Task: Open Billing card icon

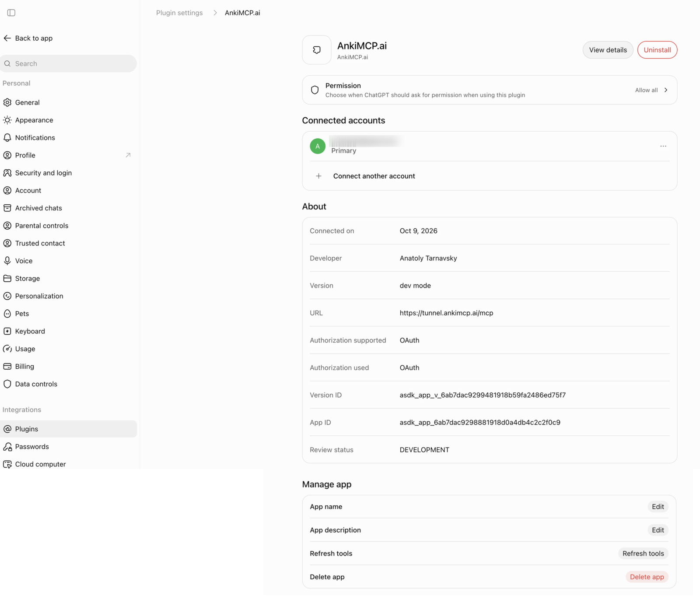Action: click(x=7, y=366)
